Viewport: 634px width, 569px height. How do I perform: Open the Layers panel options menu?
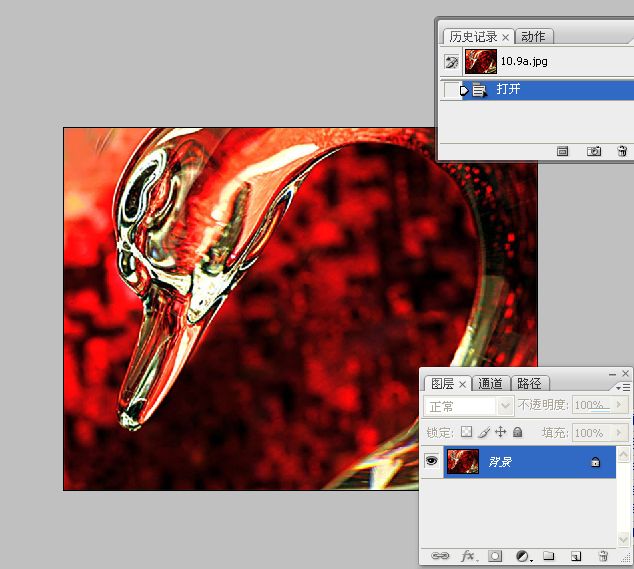(x=623, y=388)
